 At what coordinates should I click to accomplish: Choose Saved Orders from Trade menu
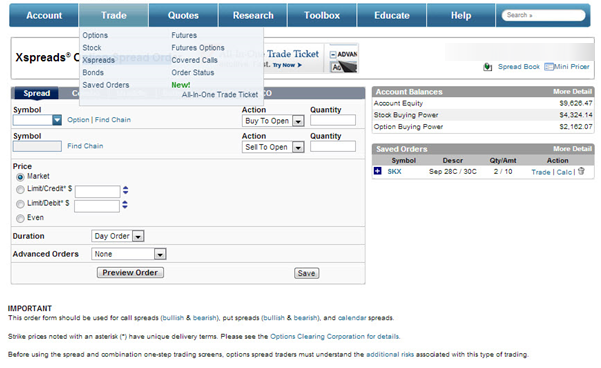point(106,85)
